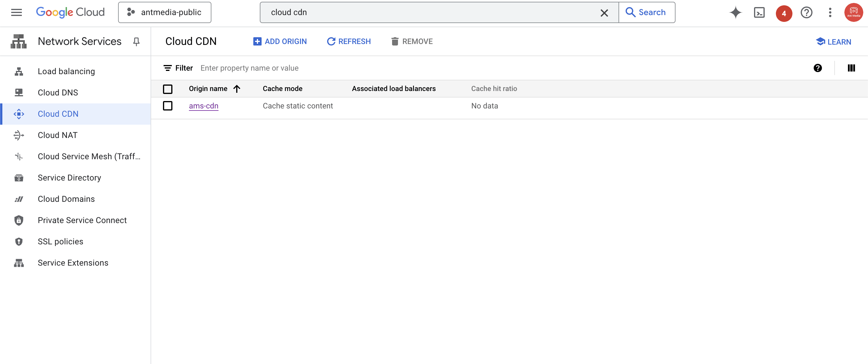Click the Cloud DNS sidebar icon
The width and height of the screenshot is (868, 364).
(19, 92)
